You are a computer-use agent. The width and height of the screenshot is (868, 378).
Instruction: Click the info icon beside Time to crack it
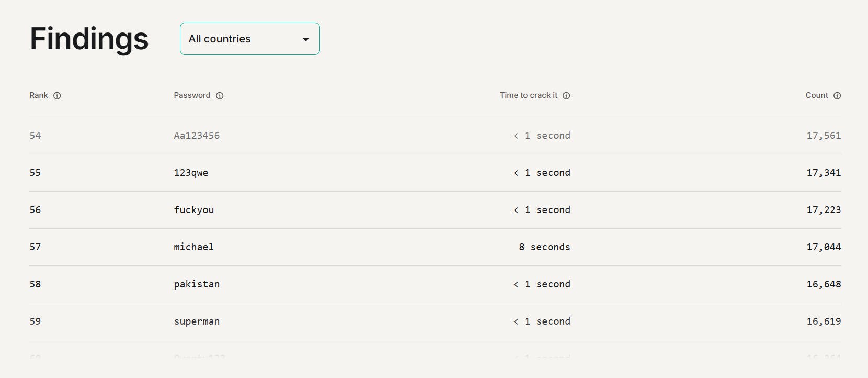pos(566,96)
